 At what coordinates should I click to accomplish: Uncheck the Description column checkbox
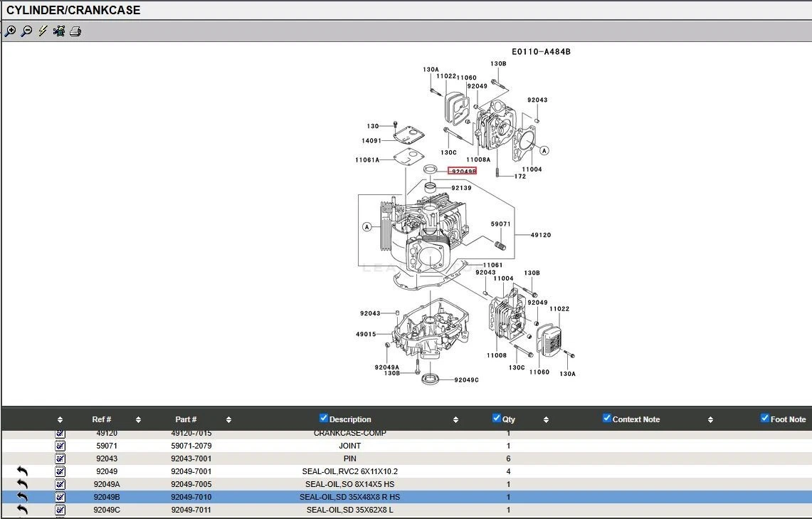[x=324, y=419]
